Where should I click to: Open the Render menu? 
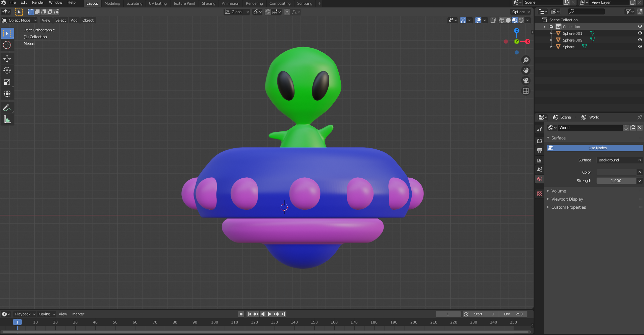click(x=37, y=2)
